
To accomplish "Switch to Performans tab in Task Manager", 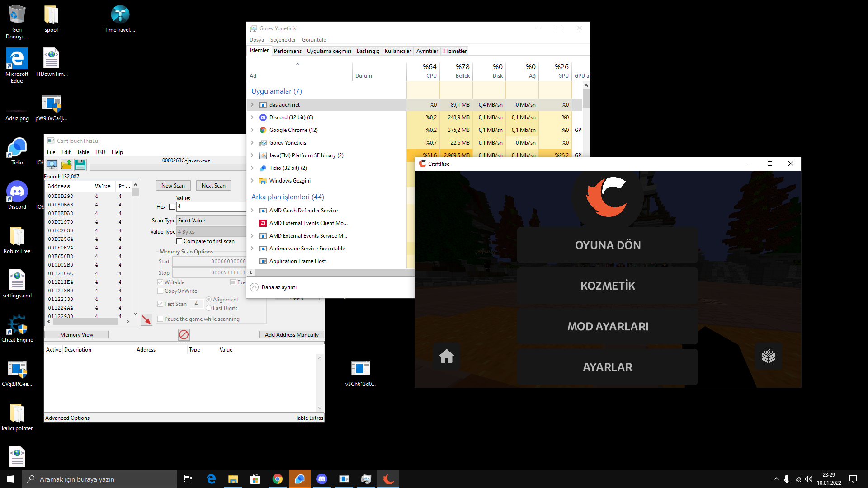I will [288, 51].
